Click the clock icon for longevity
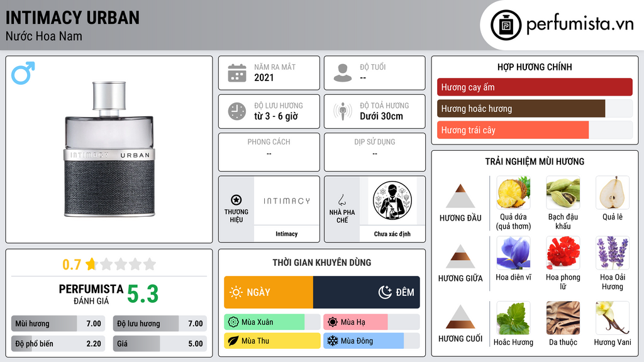Viewport: 644px width, 362px height. pyautogui.click(x=237, y=111)
